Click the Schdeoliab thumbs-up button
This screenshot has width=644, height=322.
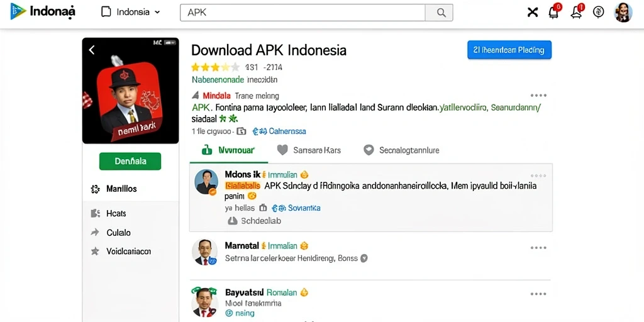pyautogui.click(x=255, y=221)
